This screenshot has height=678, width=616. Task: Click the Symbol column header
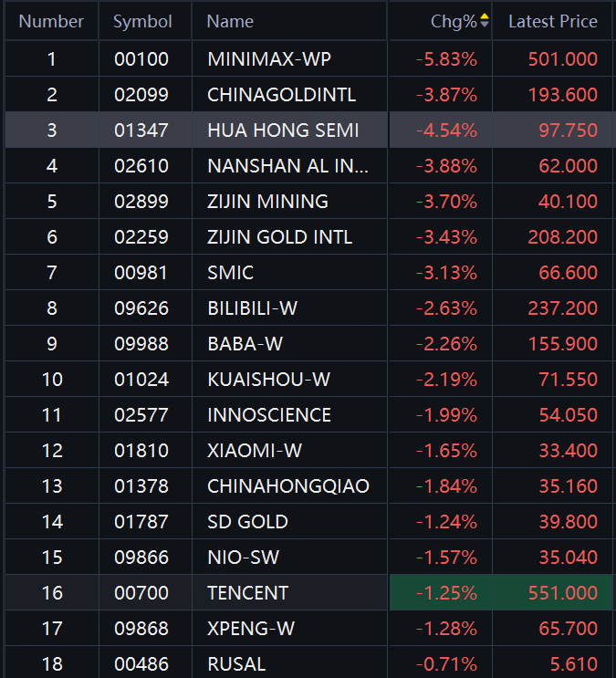(x=142, y=22)
